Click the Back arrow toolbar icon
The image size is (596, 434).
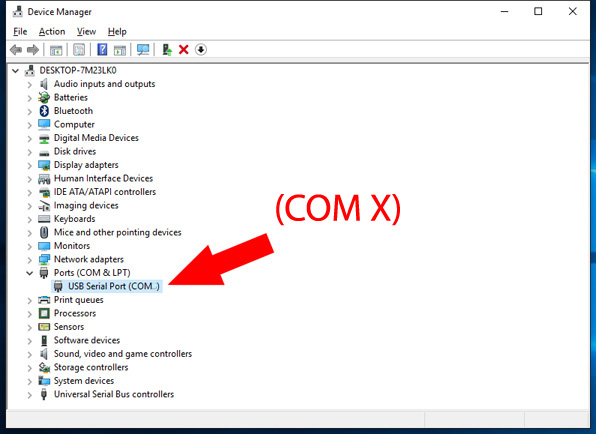click(x=16, y=50)
